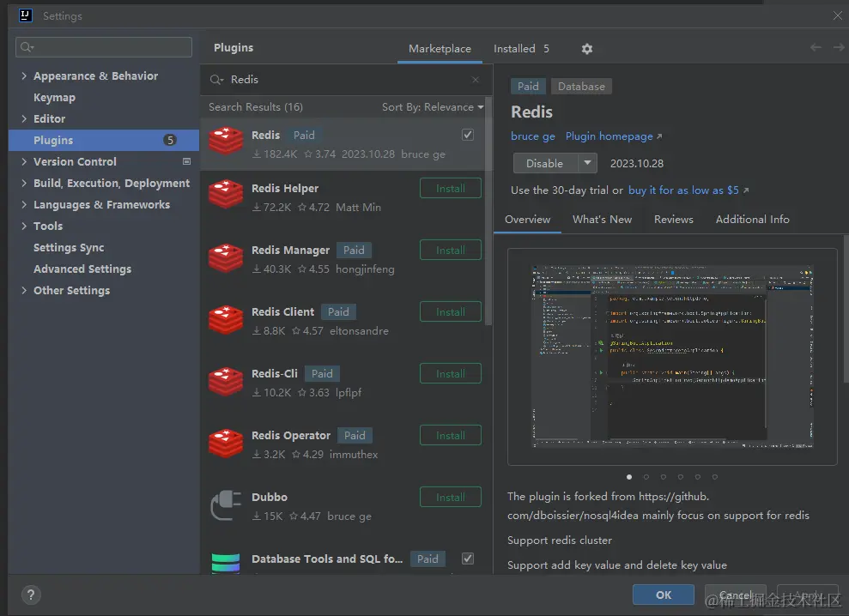Image resolution: width=849 pixels, height=616 pixels.
Task: Click the Redis Helper plugin icon
Action: [226, 195]
